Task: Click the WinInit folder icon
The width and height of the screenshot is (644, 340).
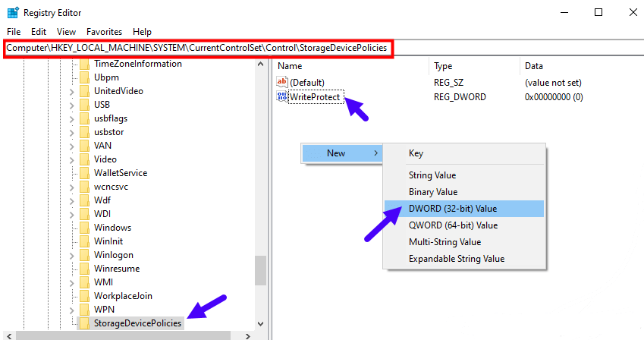Action: pyautogui.click(x=84, y=241)
